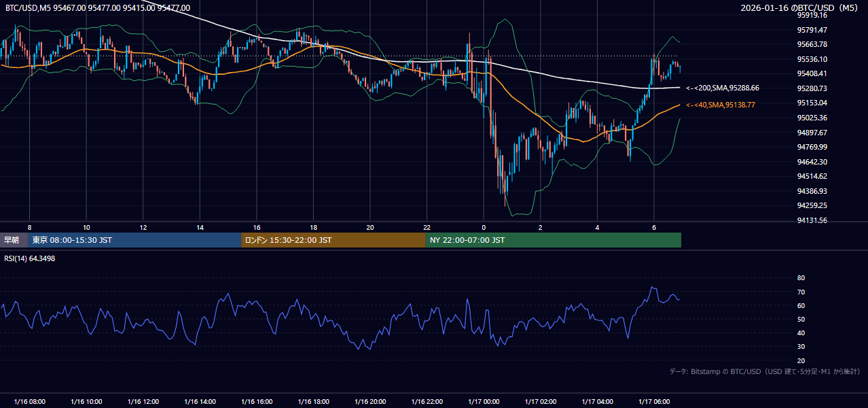The width and height of the screenshot is (868, 408).
Task: Click hour tick 8 under price chart
Action: tap(29, 227)
